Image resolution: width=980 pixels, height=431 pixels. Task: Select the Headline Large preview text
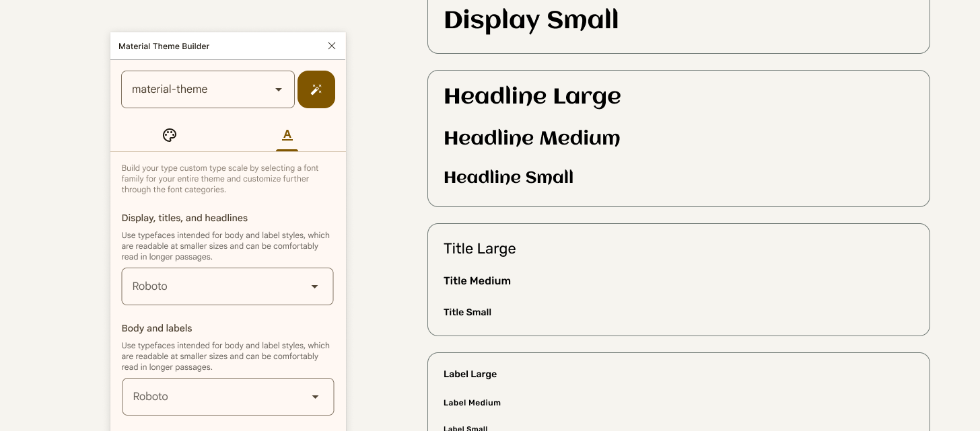[x=532, y=95]
